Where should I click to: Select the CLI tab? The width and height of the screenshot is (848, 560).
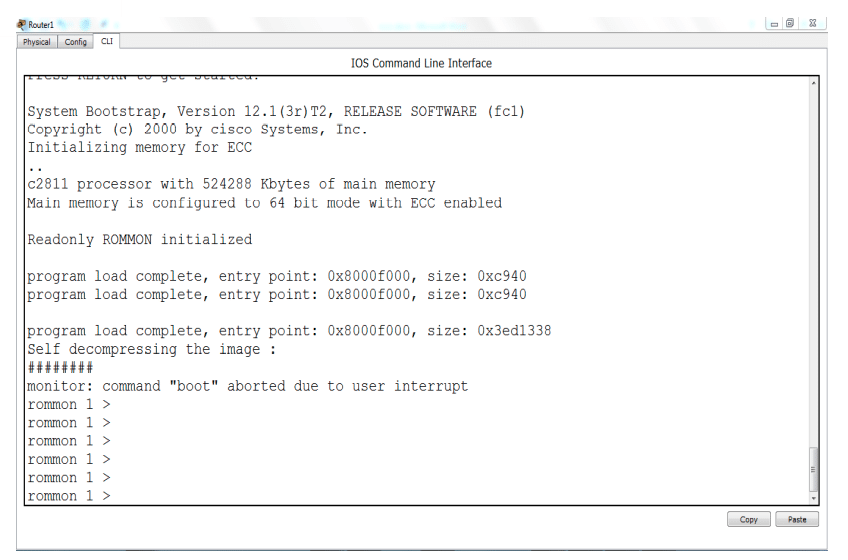coord(107,41)
